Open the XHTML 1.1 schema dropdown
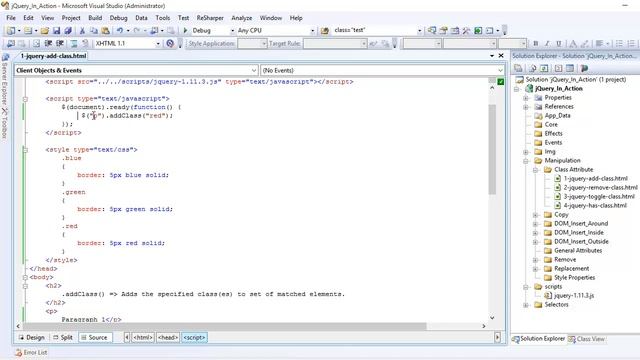Screen dimensions: 640x360 click(x=158, y=43)
